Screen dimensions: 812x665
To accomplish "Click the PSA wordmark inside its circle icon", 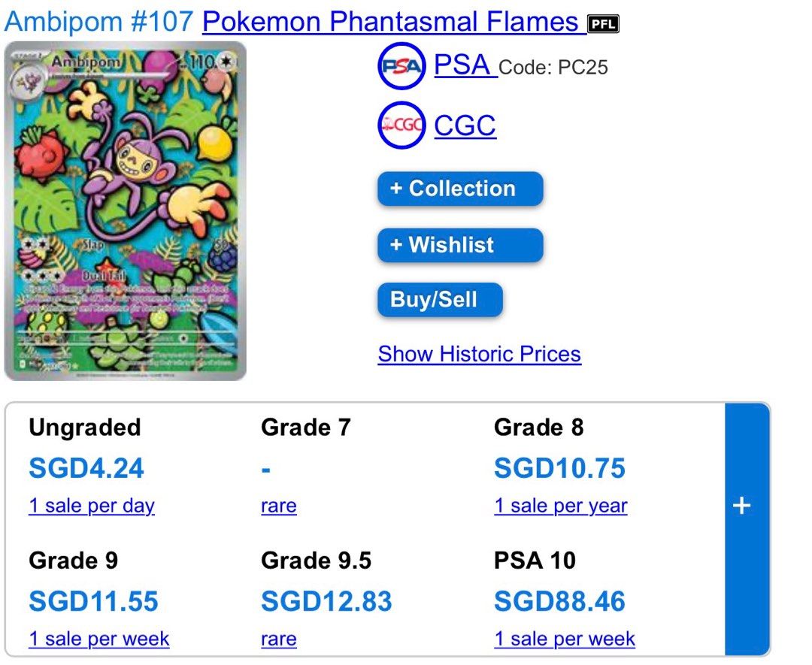I will (x=401, y=65).
